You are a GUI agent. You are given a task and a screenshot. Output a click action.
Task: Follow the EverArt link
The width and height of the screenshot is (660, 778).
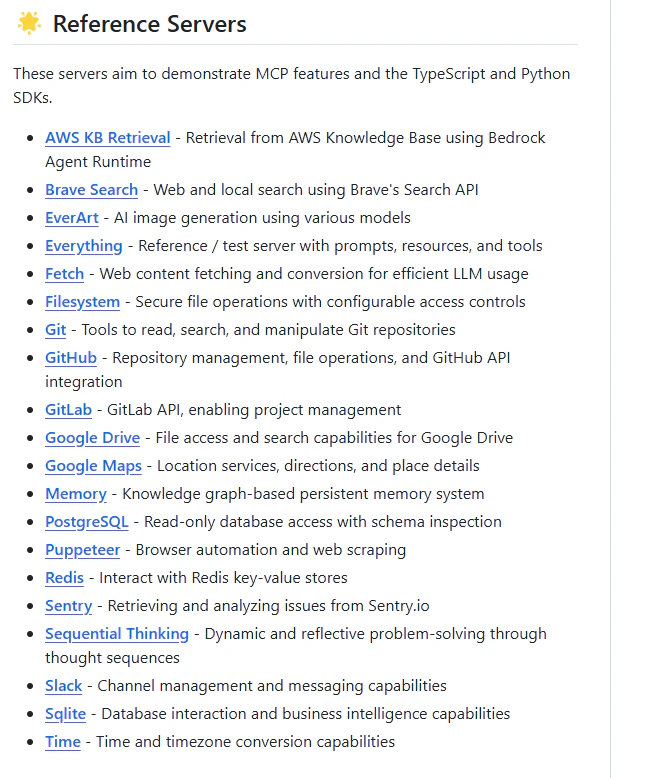coord(72,218)
